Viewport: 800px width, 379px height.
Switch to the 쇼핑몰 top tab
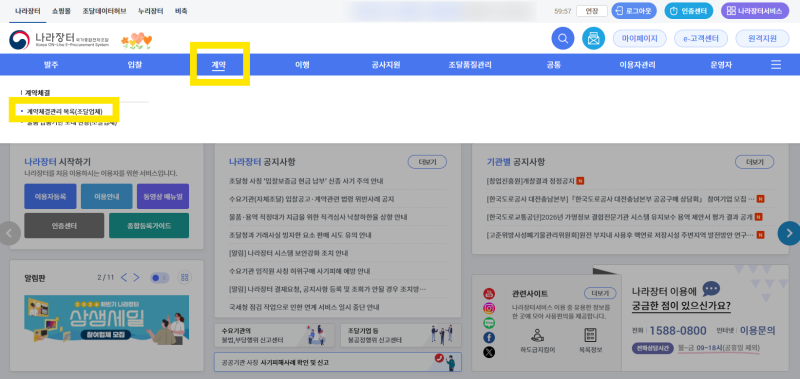(x=61, y=11)
